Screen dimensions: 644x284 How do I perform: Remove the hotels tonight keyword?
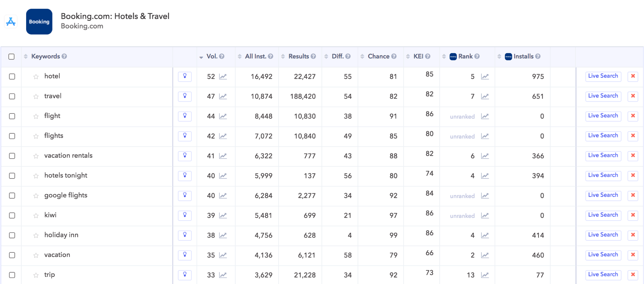point(633,175)
